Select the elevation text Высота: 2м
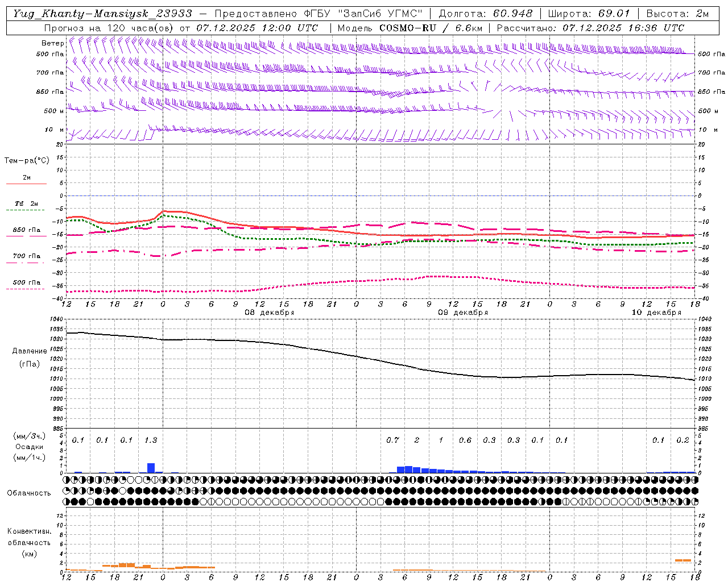 [x=677, y=14]
